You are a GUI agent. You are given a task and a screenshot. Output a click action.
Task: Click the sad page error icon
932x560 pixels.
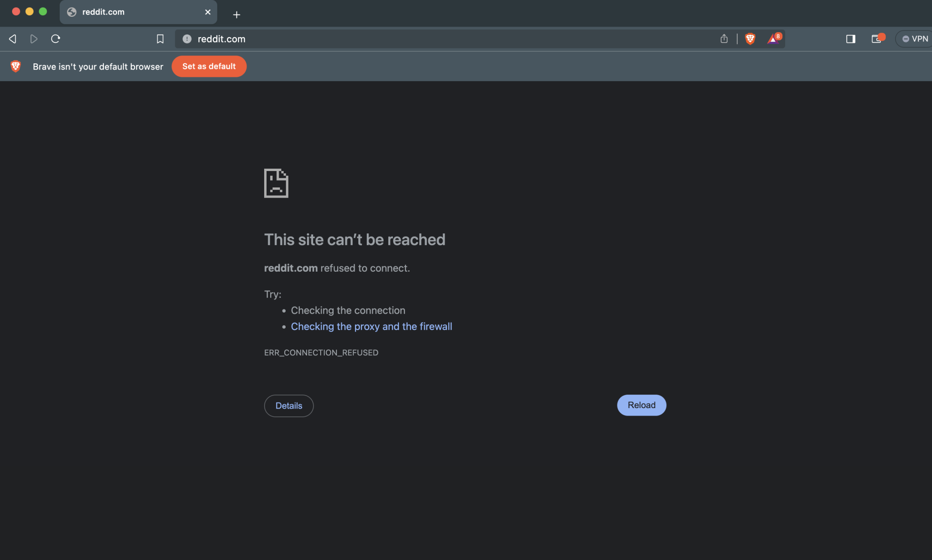(x=276, y=183)
